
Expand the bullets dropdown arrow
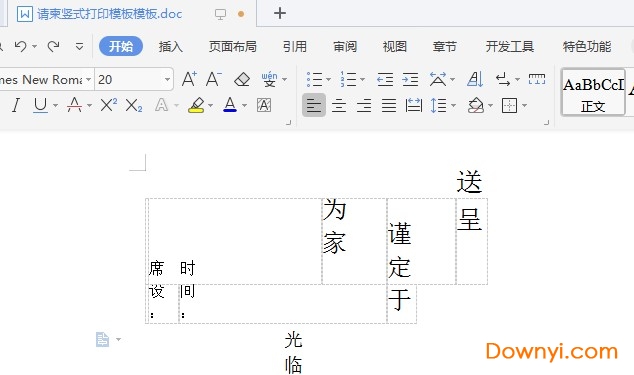click(x=328, y=79)
